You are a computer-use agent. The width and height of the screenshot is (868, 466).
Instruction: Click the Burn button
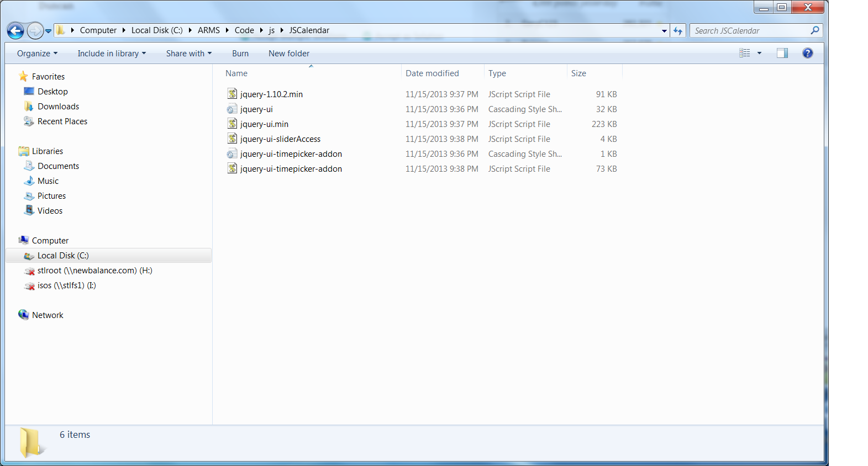point(240,54)
